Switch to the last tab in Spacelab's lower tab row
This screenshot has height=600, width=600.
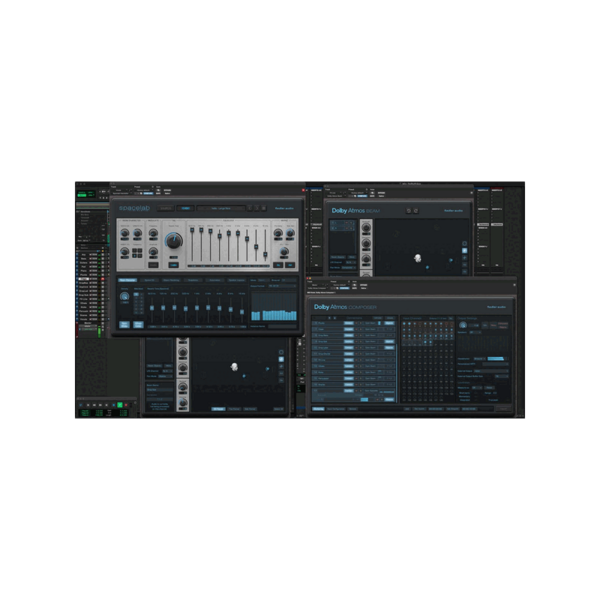point(236,280)
